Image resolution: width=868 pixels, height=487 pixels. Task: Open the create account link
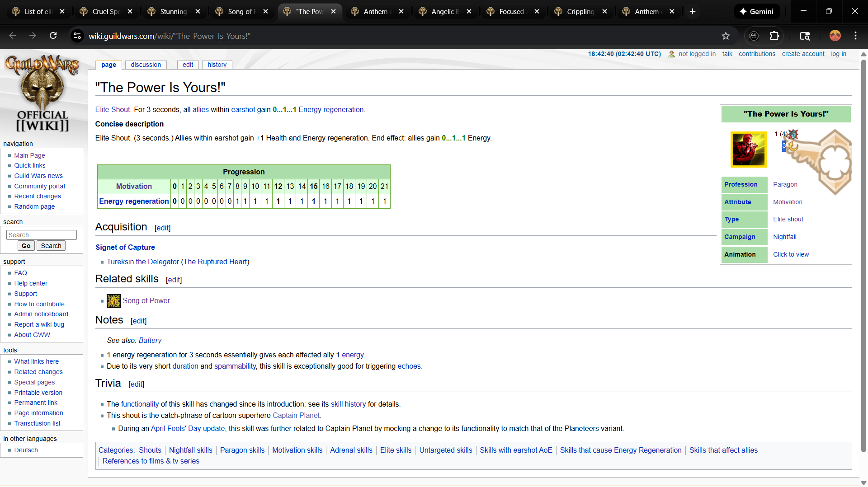pos(803,54)
